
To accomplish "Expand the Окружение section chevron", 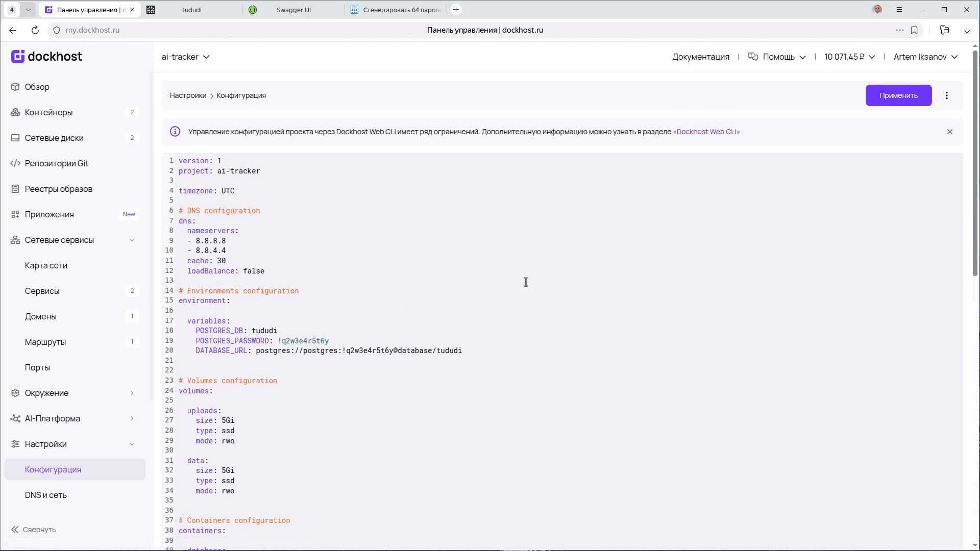I will pos(132,393).
